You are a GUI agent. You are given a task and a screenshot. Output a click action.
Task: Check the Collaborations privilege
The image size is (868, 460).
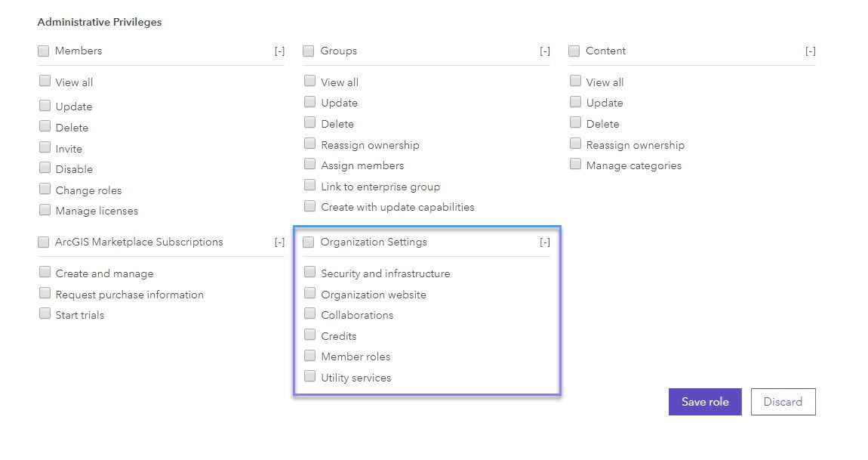tap(310, 315)
